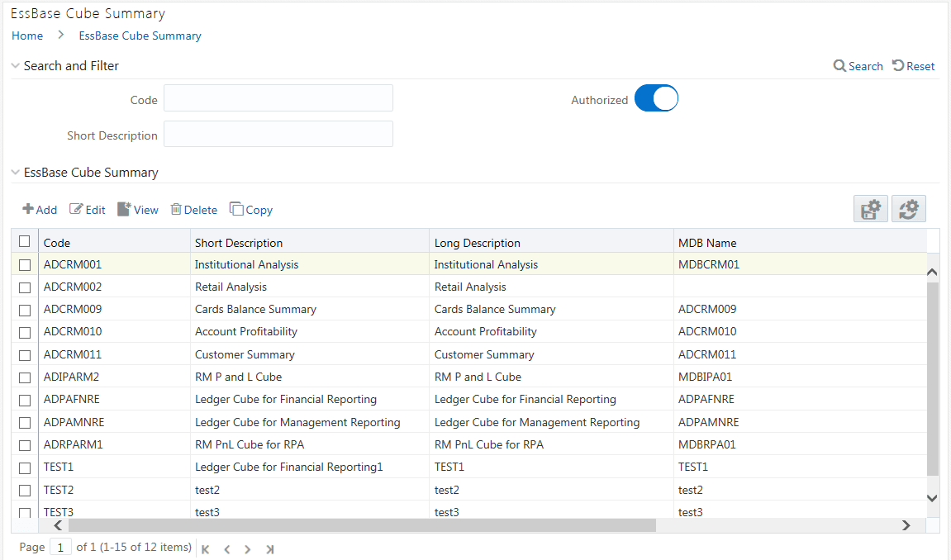Select the ADPAFNRE row checkbox

pyautogui.click(x=25, y=400)
